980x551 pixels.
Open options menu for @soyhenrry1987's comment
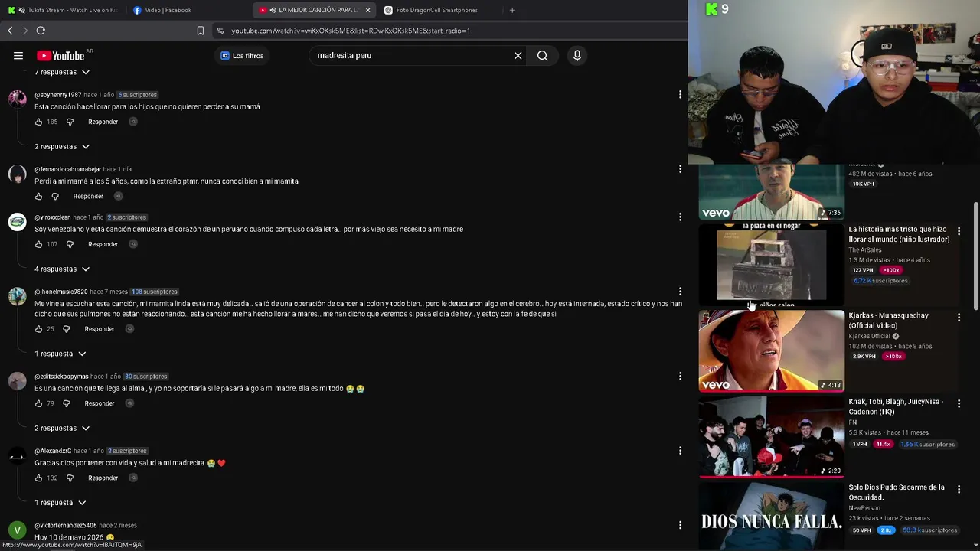pos(680,94)
